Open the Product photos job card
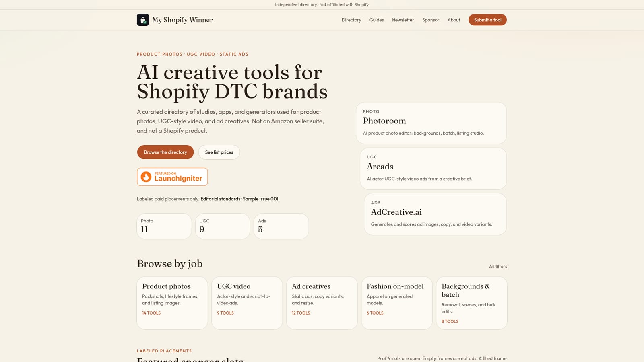Image resolution: width=644 pixels, height=362 pixels. (172, 303)
